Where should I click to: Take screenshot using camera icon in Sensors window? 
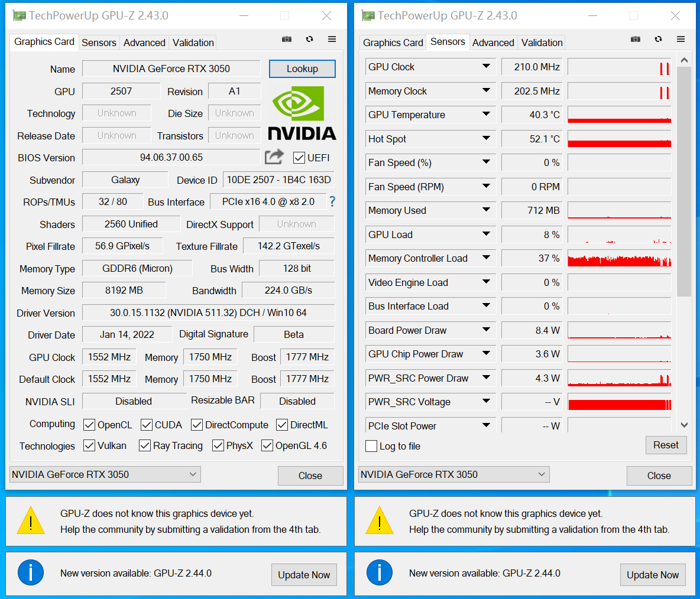636,39
